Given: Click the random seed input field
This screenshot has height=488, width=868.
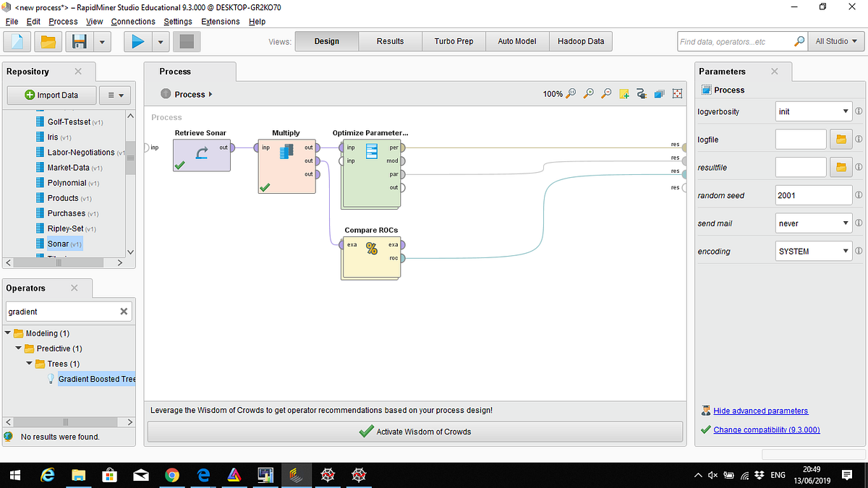Looking at the screenshot, I should pyautogui.click(x=813, y=194).
